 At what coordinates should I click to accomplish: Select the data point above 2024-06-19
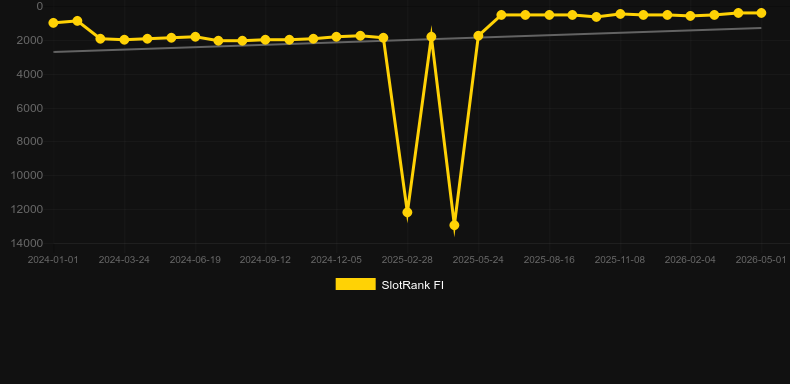pyautogui.click(x=195, y=37)
